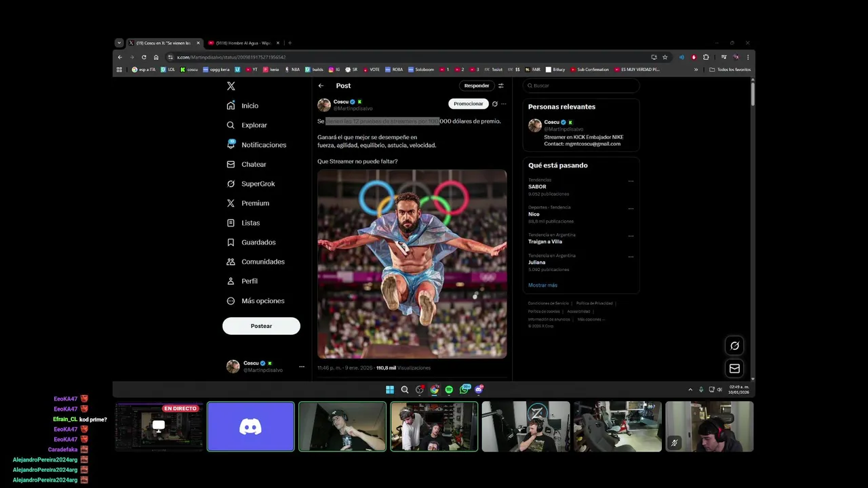
Task: Click the Buscar search field
Action: pos(581,85)
